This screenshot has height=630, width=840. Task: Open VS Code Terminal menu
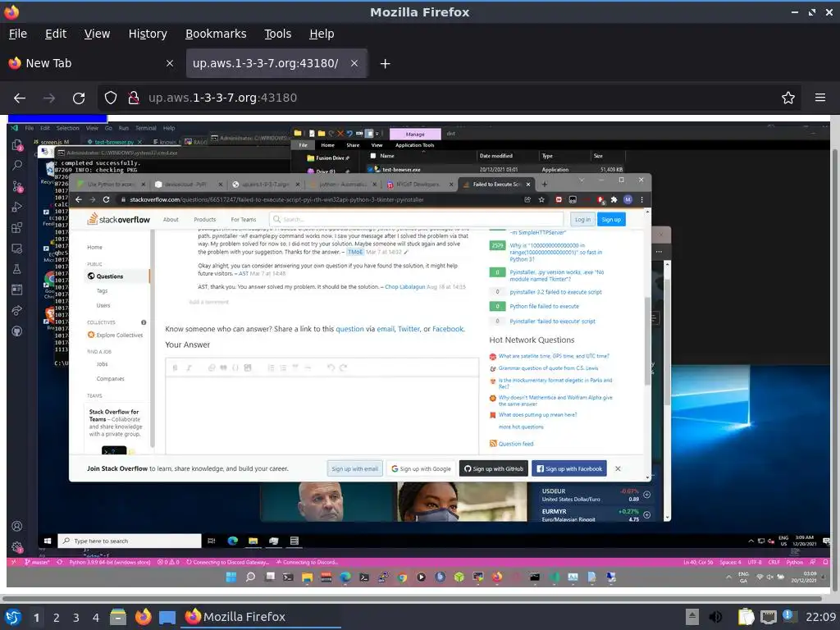point(146,128)
